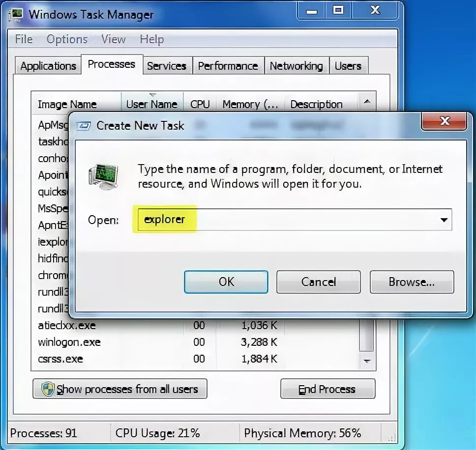This screenshot has height=450, width=476.
Task: Select the partially hidden conho process
Action: (x=53, y=158)
